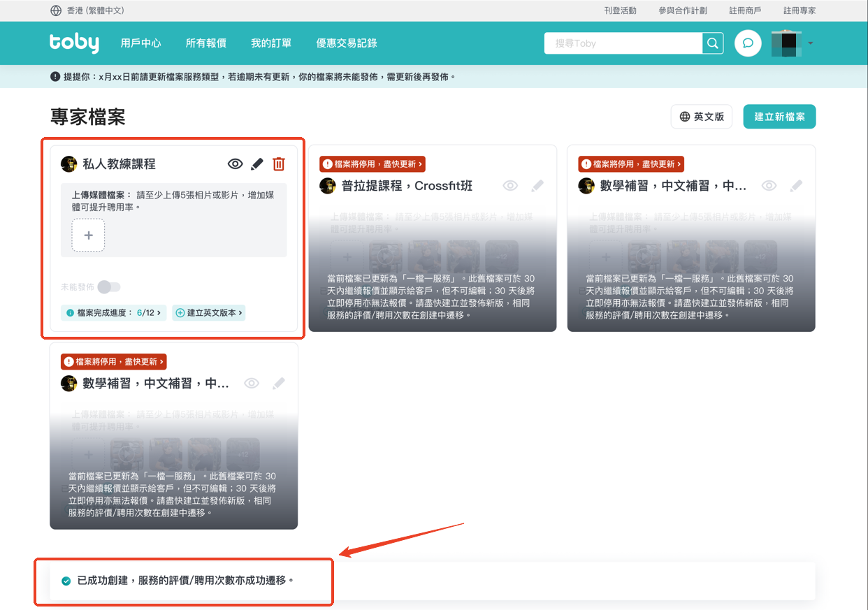868x610 pixels.
Task: Click the 普拉提課程，Crossfit班 title
Action: point(407,186)
